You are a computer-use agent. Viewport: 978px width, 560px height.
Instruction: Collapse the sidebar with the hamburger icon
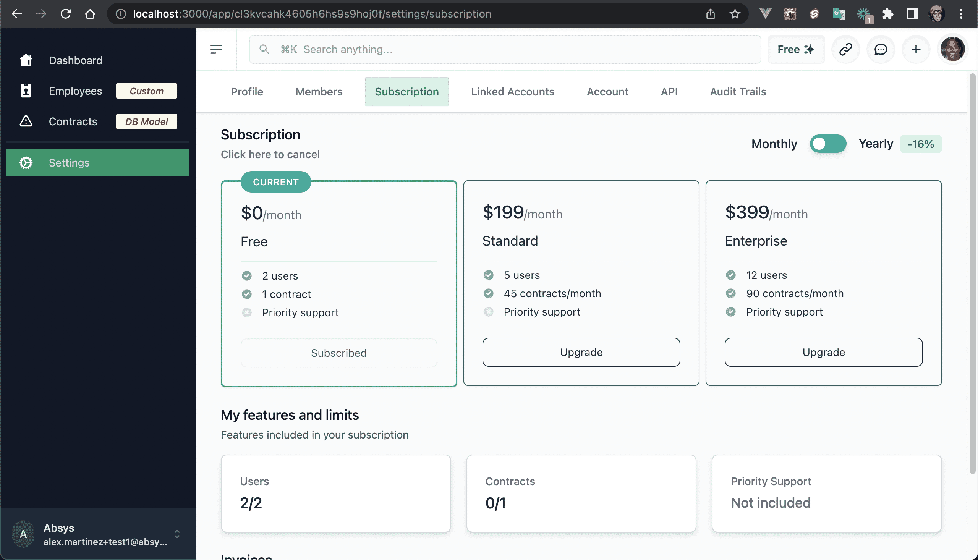[216, 49]
